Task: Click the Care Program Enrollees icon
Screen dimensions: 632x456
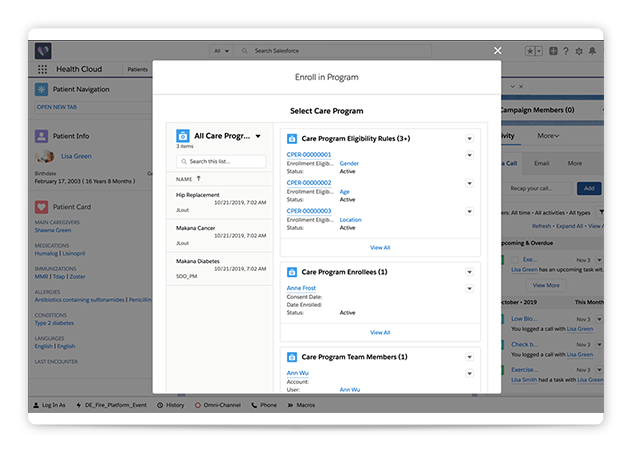Action: 292,271
